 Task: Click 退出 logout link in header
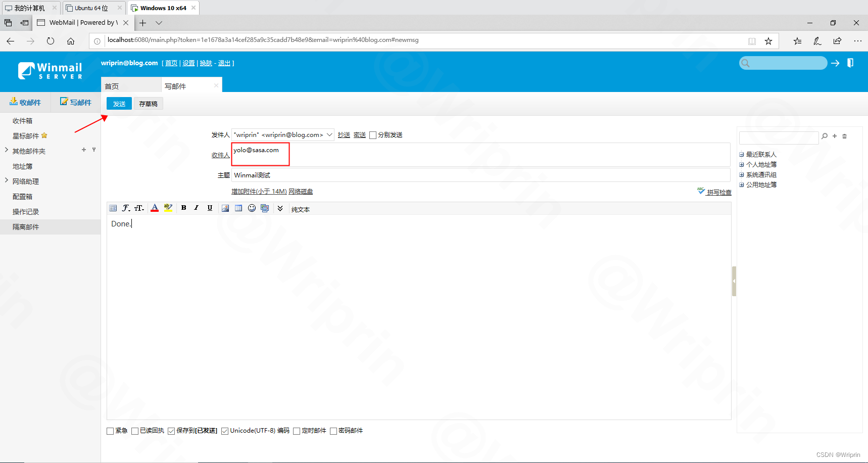[224, 63]
